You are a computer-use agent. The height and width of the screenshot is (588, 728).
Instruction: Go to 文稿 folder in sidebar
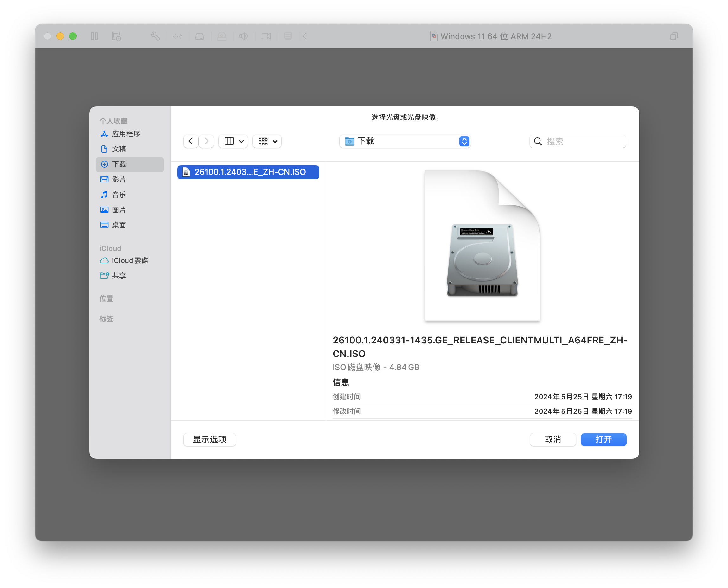[x=119, y=149]
